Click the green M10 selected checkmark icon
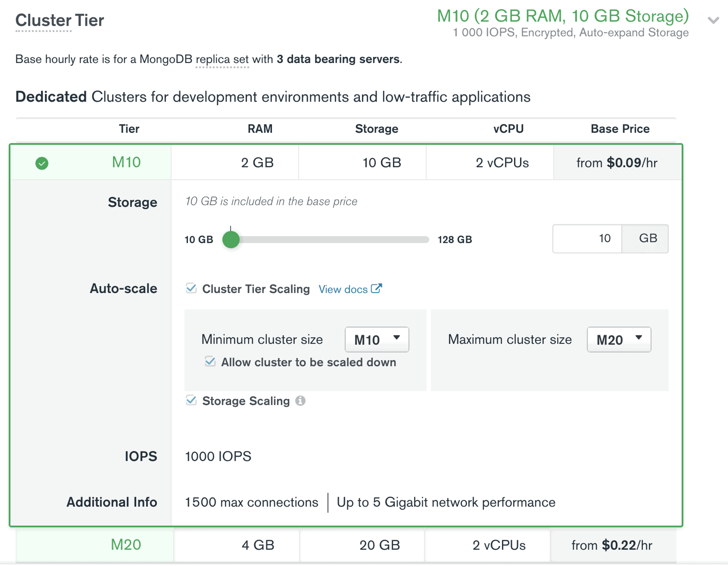This screenshot has width=728, height=566. click(x=42, y=163)
